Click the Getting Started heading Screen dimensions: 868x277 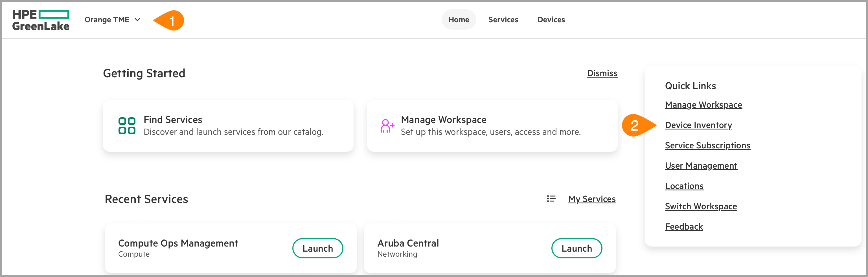pyautogui.click(x=144, y=73)
